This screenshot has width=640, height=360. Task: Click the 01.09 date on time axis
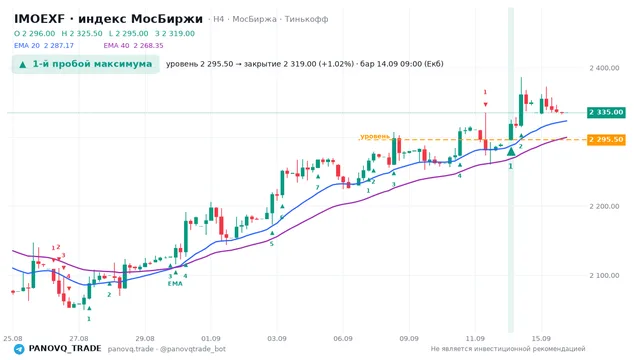pyautogui.click(x=211, y=338)
